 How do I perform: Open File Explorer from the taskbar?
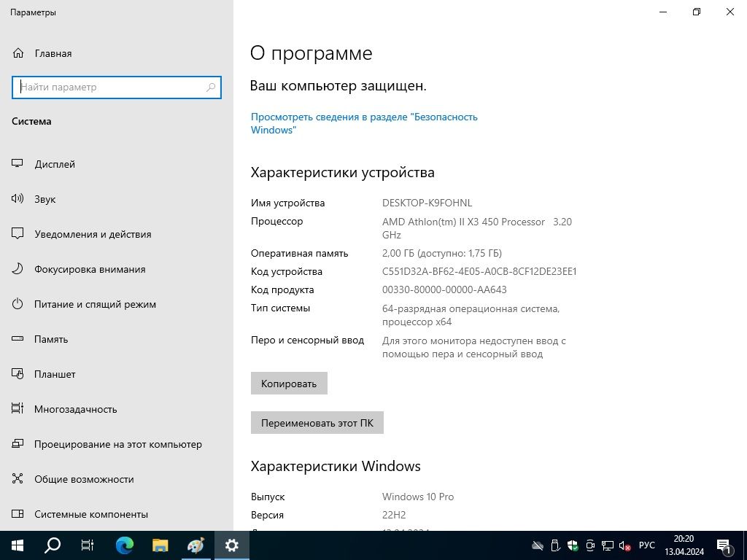click(x=160, y=545)
